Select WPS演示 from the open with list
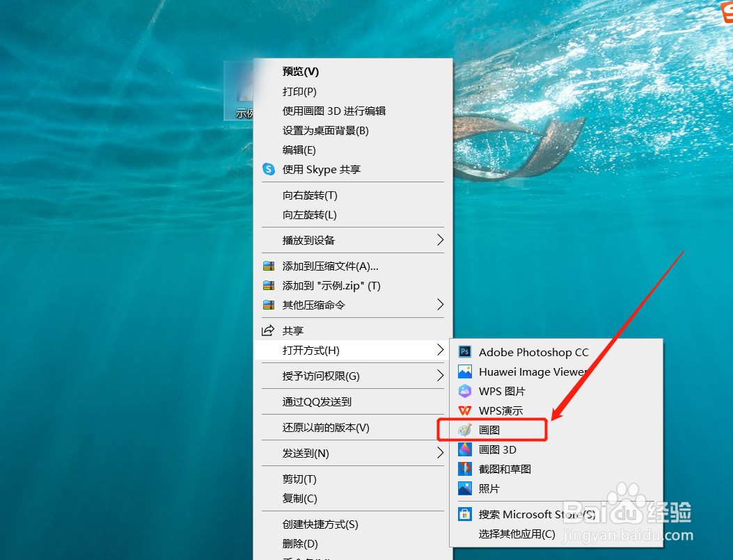 pyautogui.click(x=496, y=410)
